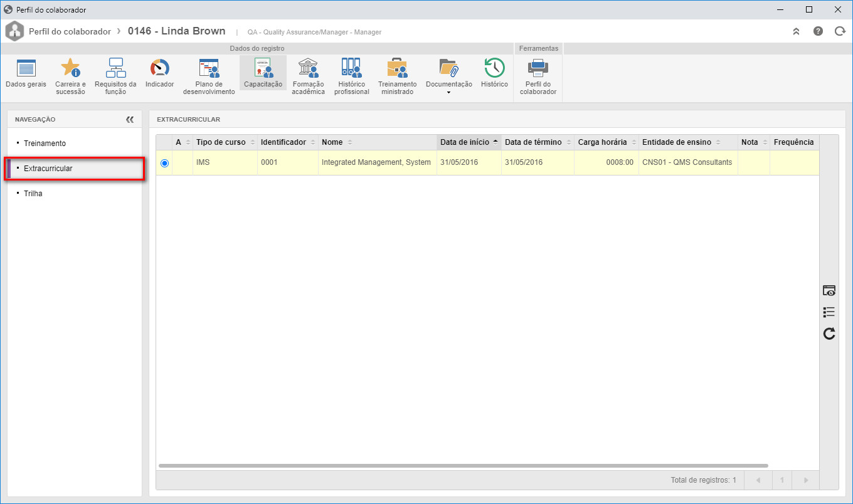Click the 0146 - Linda Brown title

point(176,31)
